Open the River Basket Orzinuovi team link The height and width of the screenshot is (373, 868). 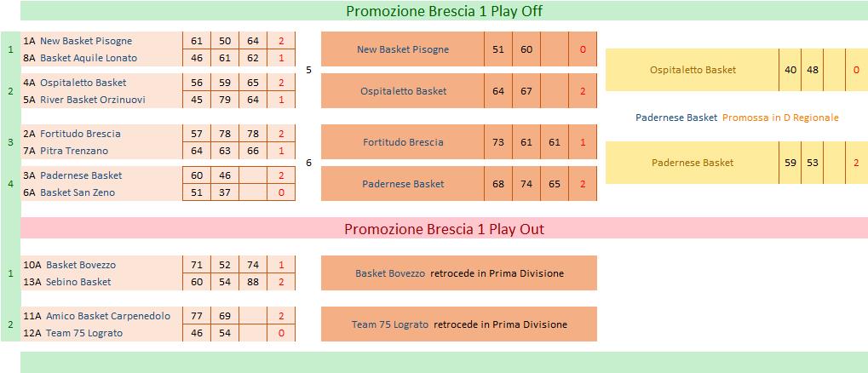point(92,100)
